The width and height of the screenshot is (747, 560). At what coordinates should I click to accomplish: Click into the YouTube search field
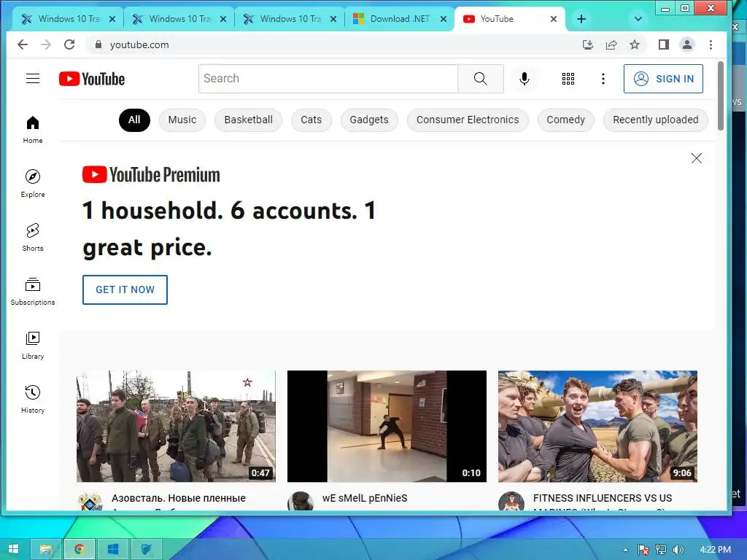[x=328, y=79]
